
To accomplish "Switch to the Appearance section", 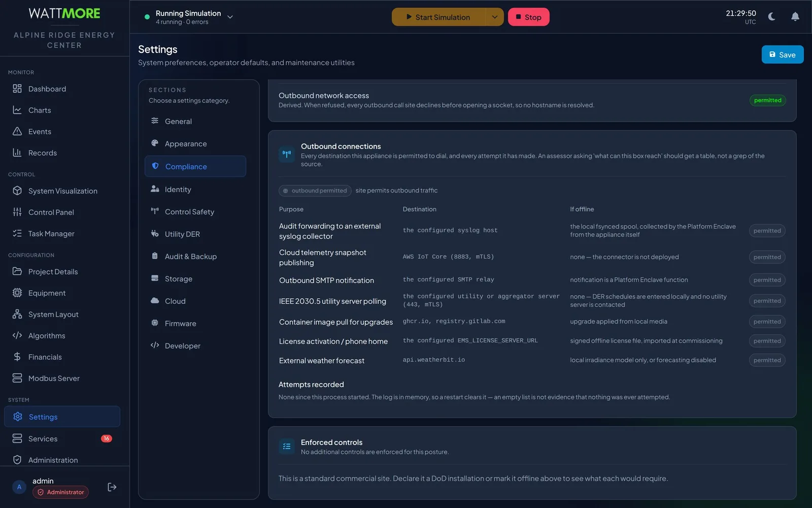I will click(195, 144).
